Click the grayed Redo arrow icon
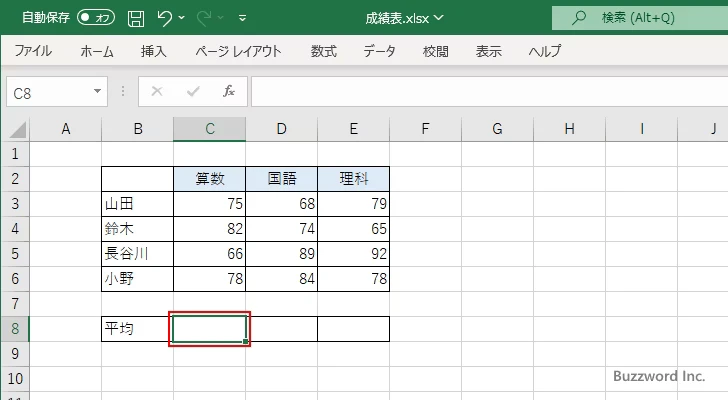The height and width of the screenshot is (400, 728). point(203,18)
